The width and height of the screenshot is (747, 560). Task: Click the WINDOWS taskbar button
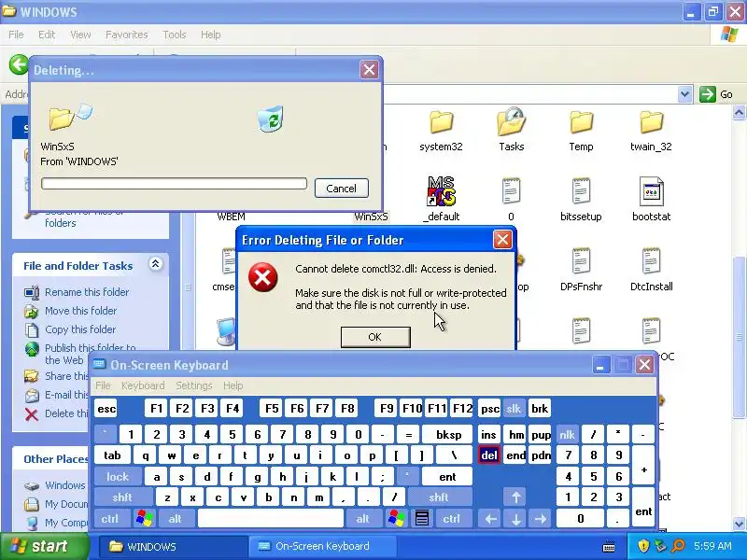173,546
